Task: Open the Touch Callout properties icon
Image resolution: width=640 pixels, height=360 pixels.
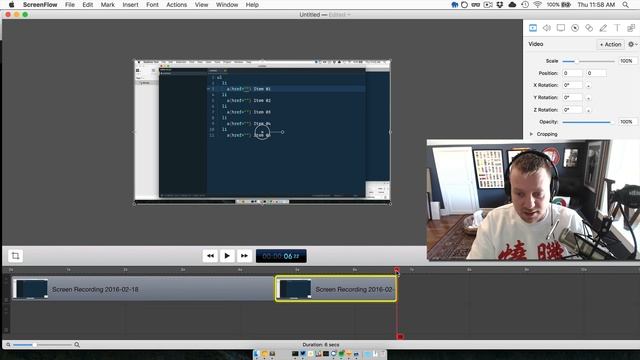Action: tap(589, 28)
